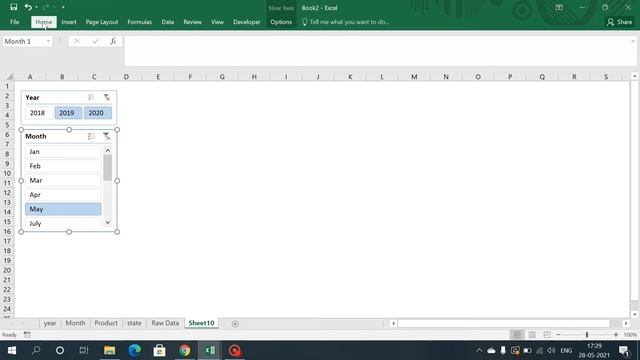The height and width of the screenshot is (360, 640).
Task: Open the View tab
Action: coord(217,22)
